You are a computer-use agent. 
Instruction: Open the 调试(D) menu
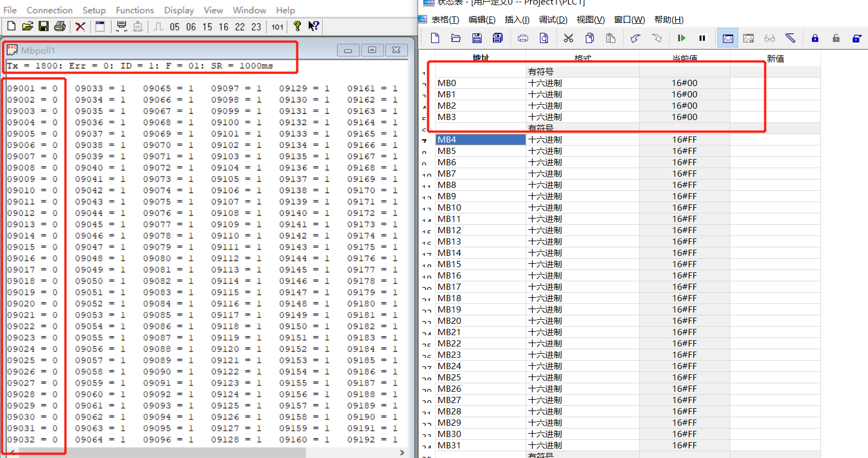(x=553, y=20)
